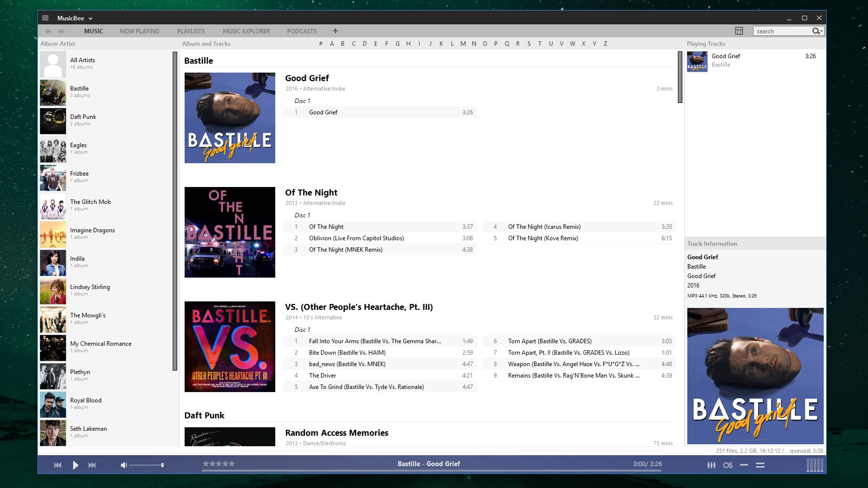This screenshot has height=488, width=868.
Task: Select Seth Lakeman artist
Action: point(106,432)
